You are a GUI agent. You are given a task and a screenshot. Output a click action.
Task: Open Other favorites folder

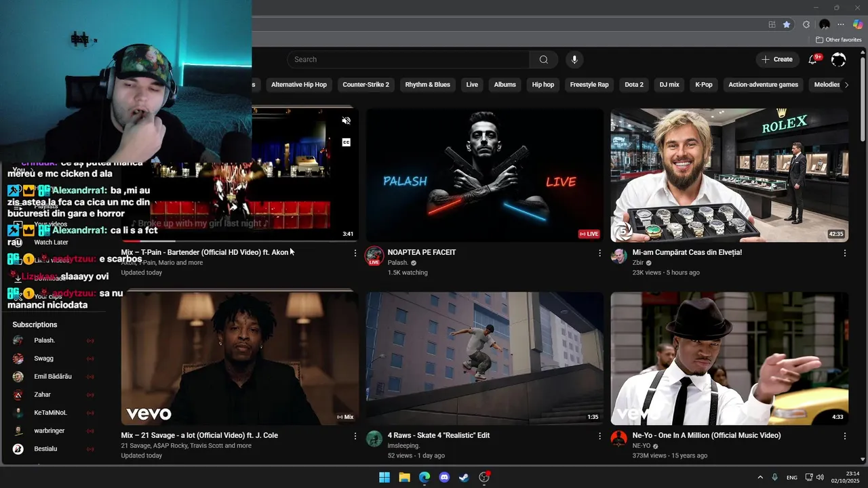(839, 40)
